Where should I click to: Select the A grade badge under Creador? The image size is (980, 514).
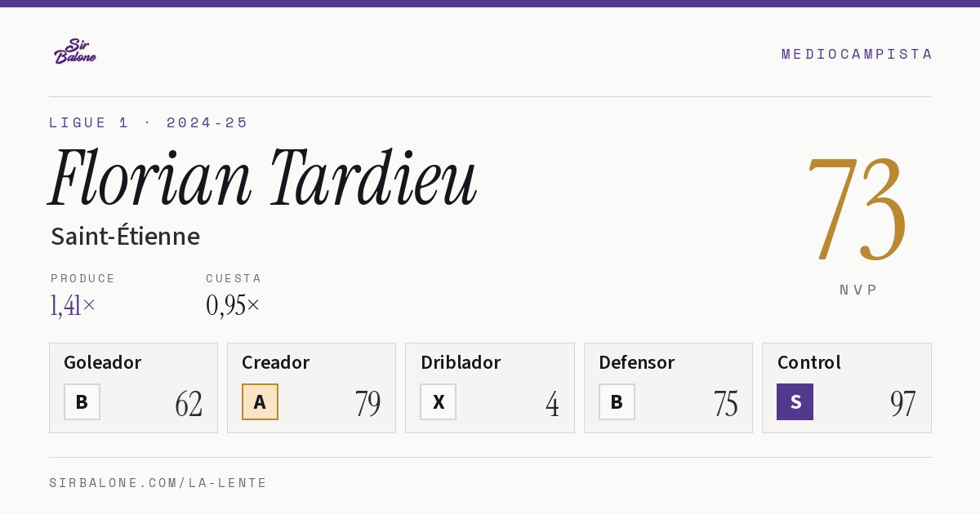[260, 401]
